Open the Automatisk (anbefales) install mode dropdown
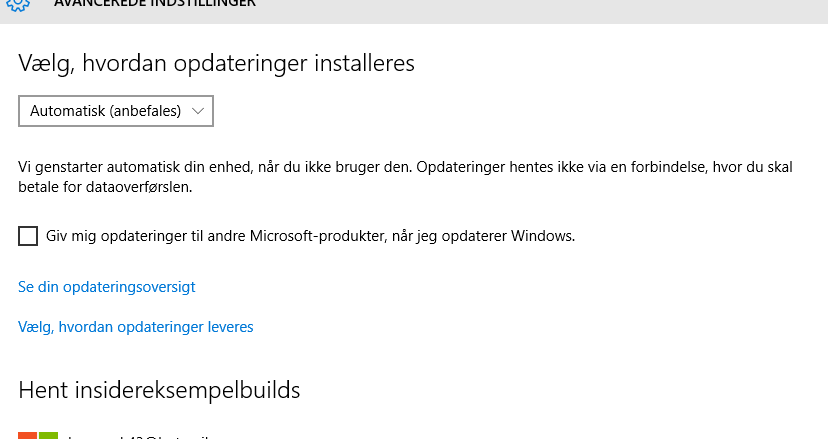The image size is (828, 439). pos(116,111)
